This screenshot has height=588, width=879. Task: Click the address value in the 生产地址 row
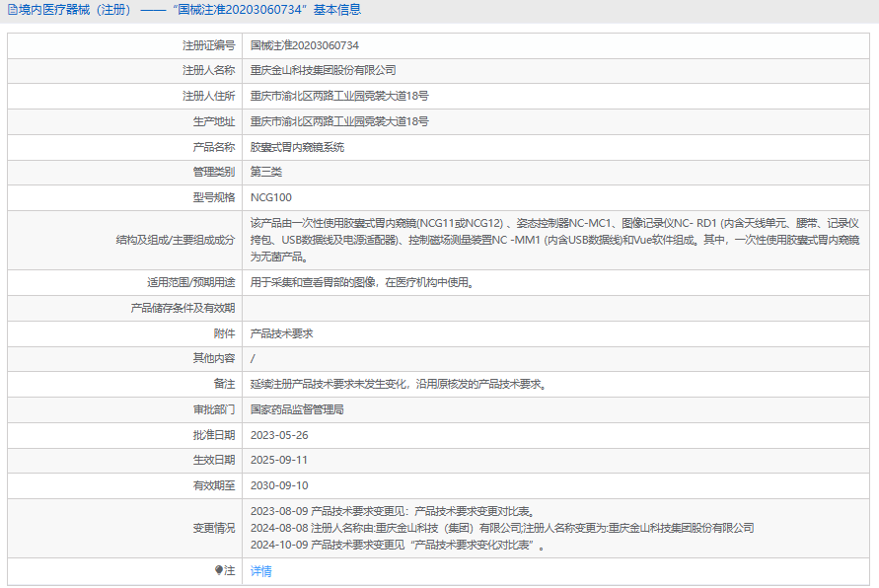(x=339, y=121)
